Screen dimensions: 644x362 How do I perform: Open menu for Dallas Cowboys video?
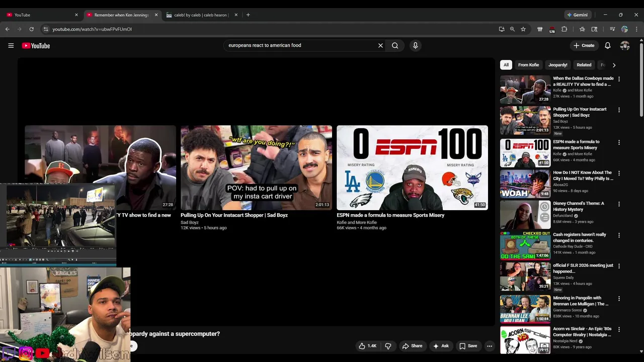619,79
